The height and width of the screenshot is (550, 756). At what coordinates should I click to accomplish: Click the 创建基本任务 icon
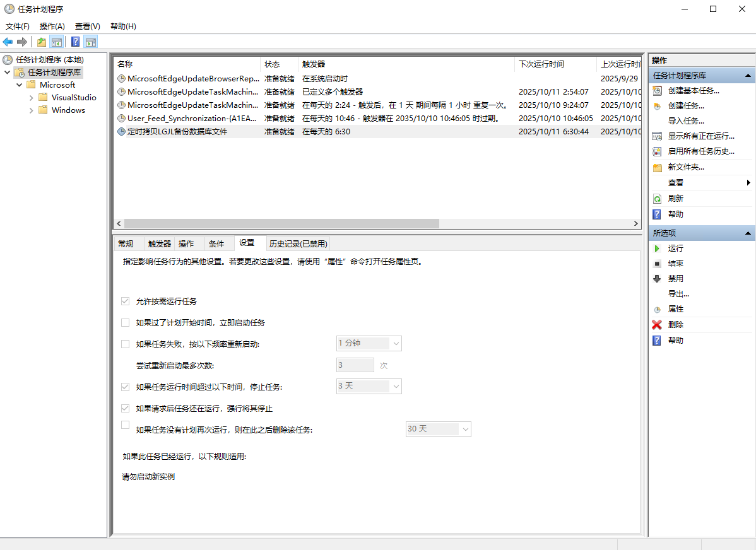pyautogui.click(x=657, y=91)
